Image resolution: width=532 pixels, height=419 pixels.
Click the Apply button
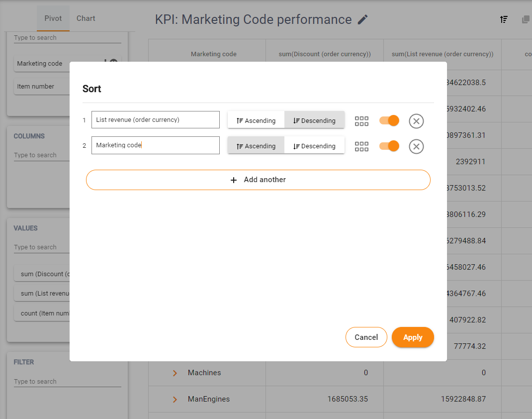(x=413, y=337)
